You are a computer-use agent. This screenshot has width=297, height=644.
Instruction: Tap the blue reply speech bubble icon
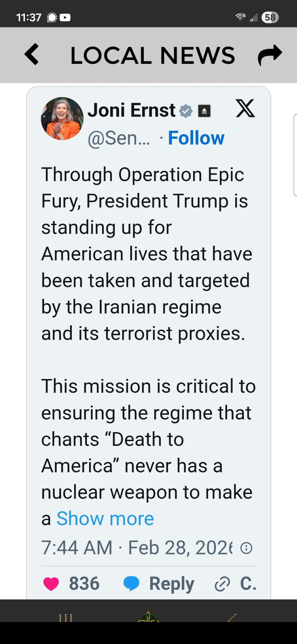(131, 583)
